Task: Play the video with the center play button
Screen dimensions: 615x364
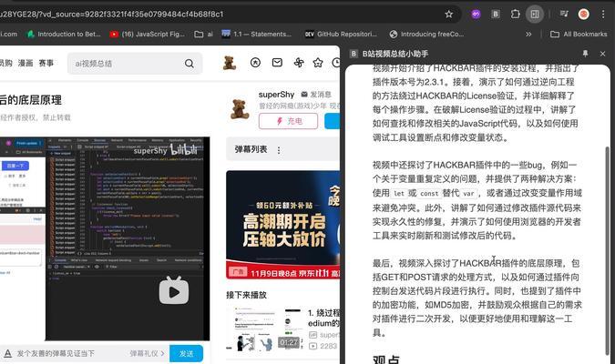Action: coord(174,290)
